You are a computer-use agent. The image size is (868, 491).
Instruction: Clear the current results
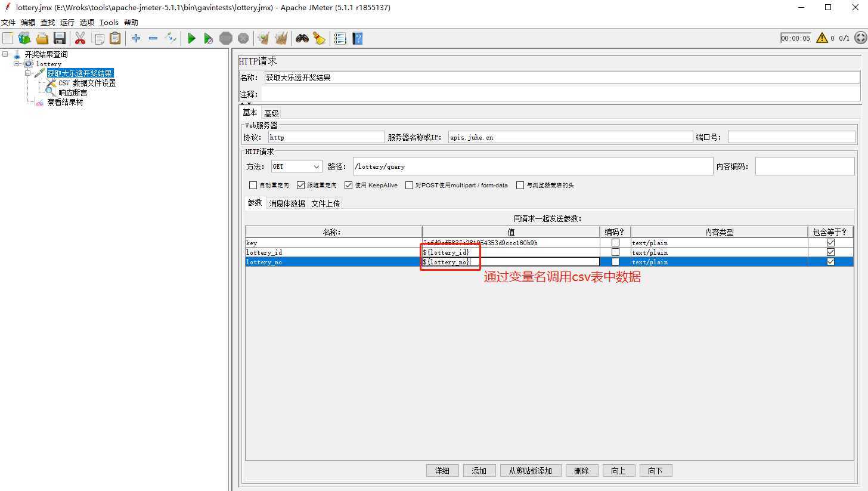pyautogui.click(x=263, y=38)
